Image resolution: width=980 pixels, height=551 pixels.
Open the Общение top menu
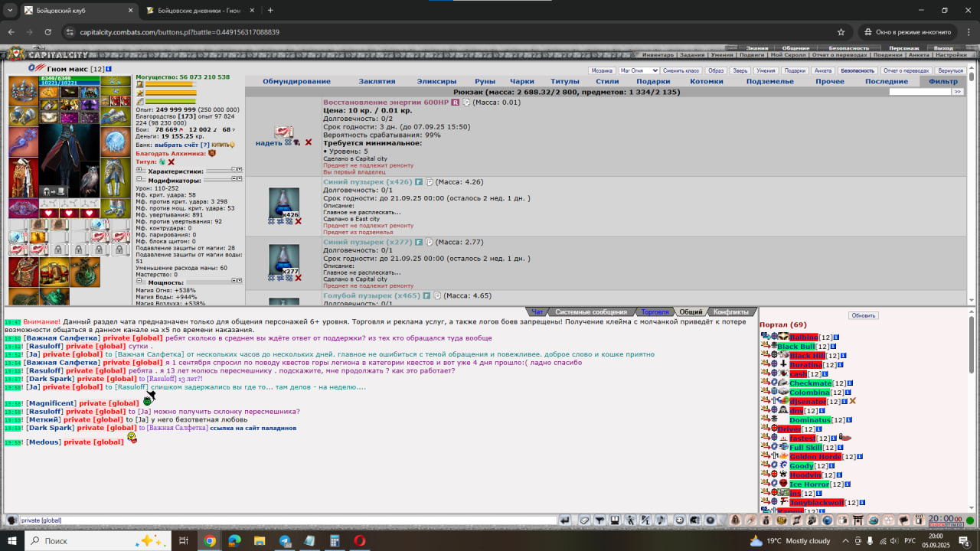795,48
